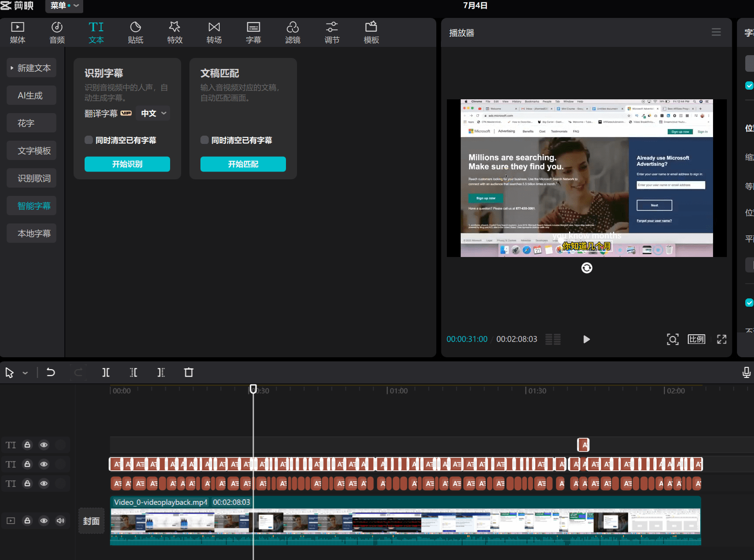Click the 开始匹配 button
754x560 pixels.
pyautogui.click(x=243, y=164)
